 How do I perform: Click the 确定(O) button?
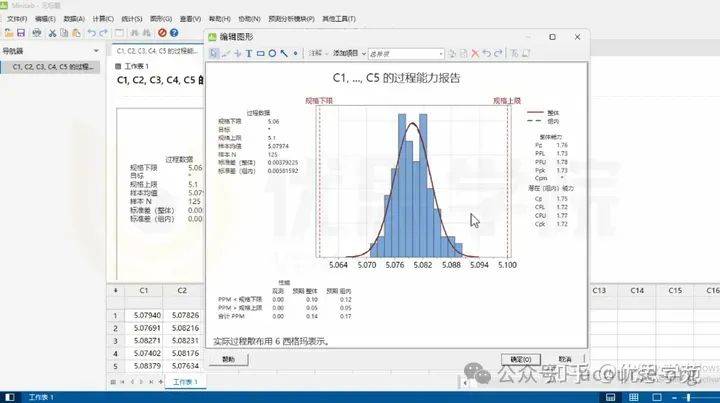(520, 359)
